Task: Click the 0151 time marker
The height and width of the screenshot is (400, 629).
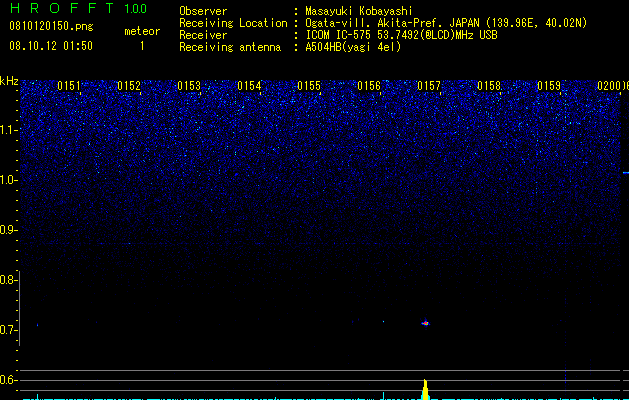Action: click(x=69, y=86)
